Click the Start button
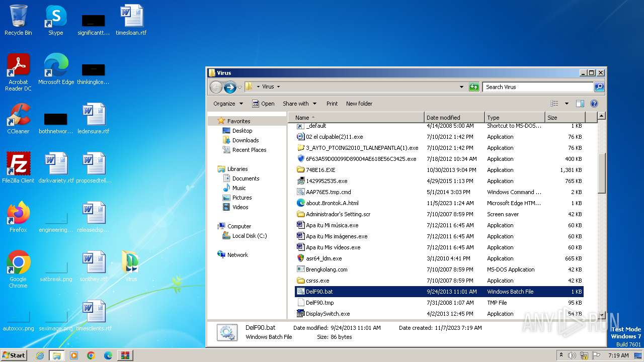 click(x=14, y=355)
